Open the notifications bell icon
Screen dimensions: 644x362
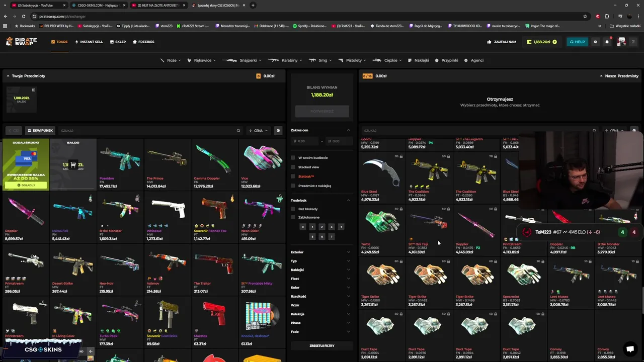point(607,42)
